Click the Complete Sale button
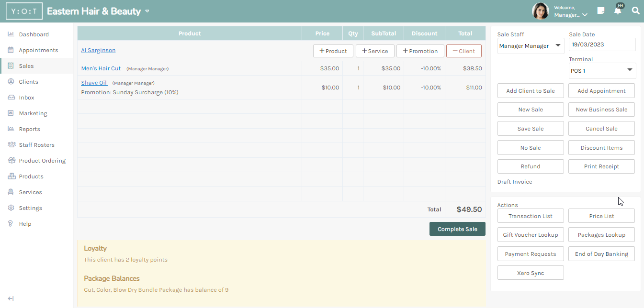The image size is (644, 308). coord(457,229)
